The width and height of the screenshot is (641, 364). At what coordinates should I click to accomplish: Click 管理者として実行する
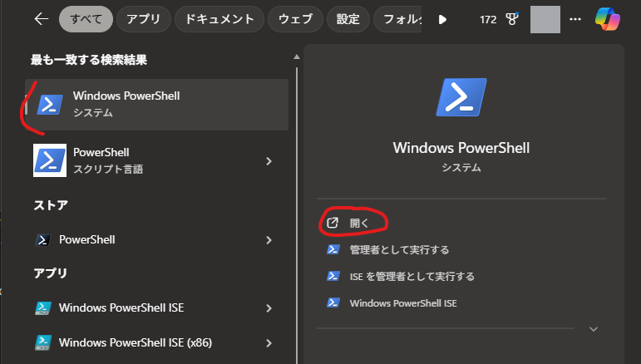click(399, 249)
